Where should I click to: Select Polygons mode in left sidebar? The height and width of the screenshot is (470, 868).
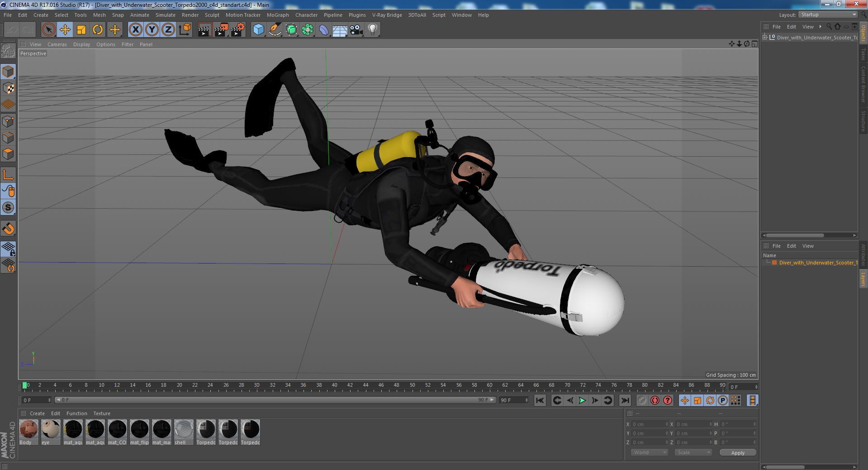pos(8,154)
